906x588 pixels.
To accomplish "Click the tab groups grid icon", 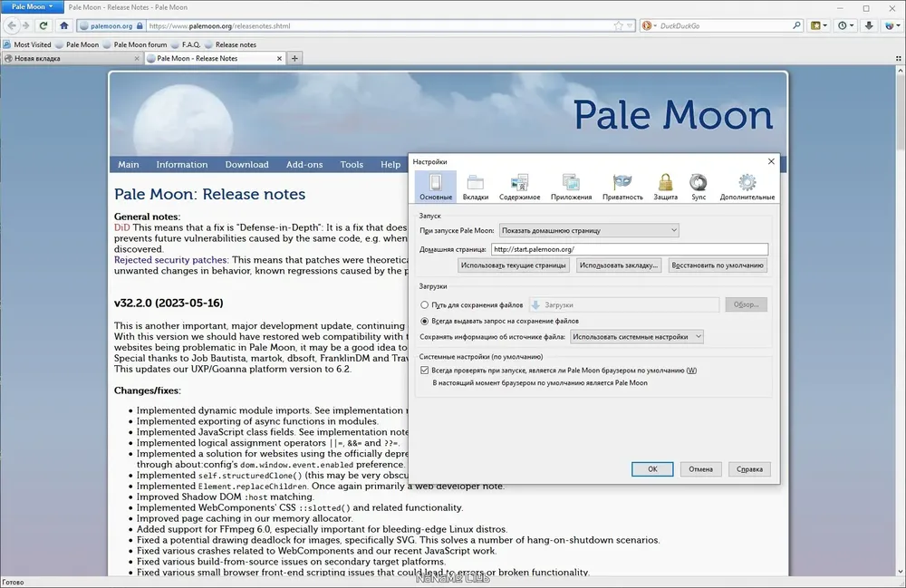I will [899, 58].
